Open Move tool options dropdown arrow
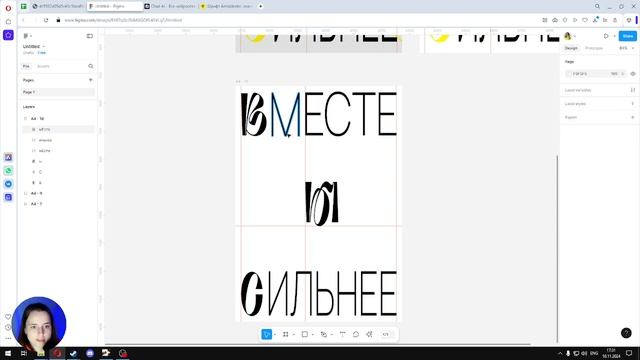This screenshot has height=360, width=640. [275, 335]
